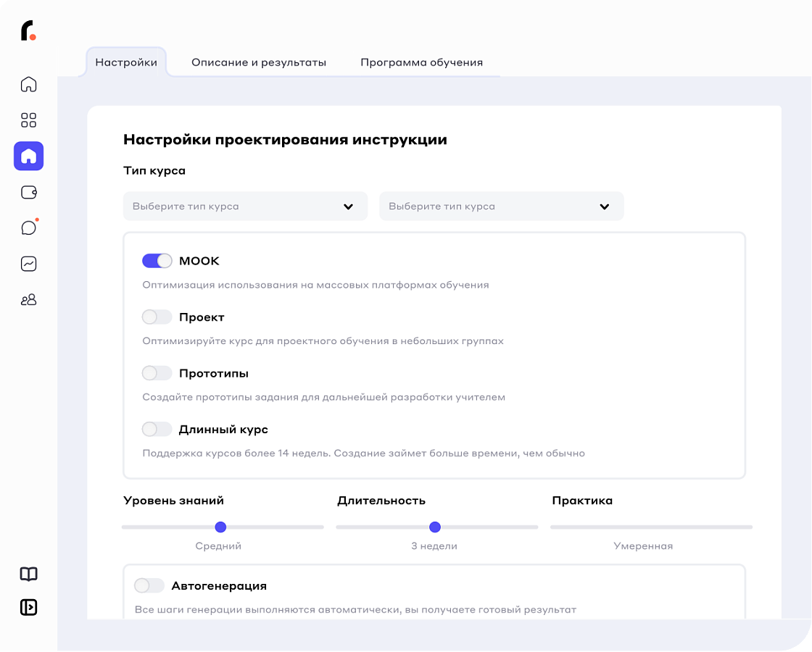This screenshot has height=652, width=812.
Task: Switch to the Настройки tab
Action: click(126, 62)
